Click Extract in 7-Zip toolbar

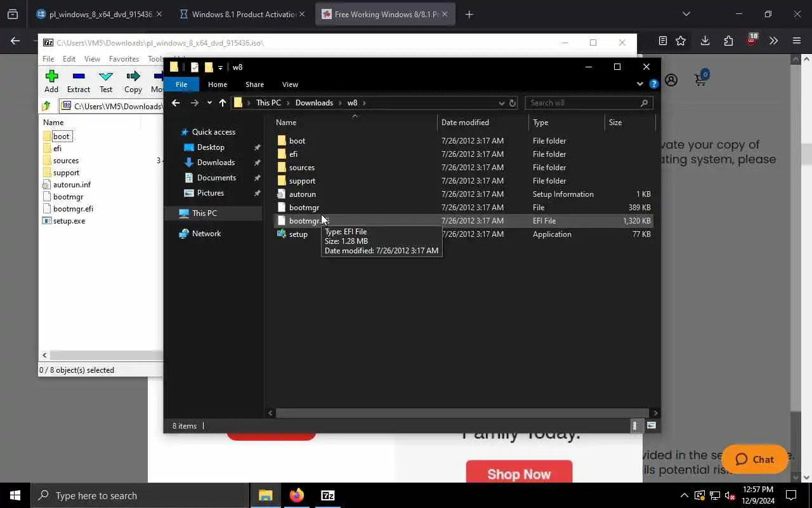(x=79, y=82)
